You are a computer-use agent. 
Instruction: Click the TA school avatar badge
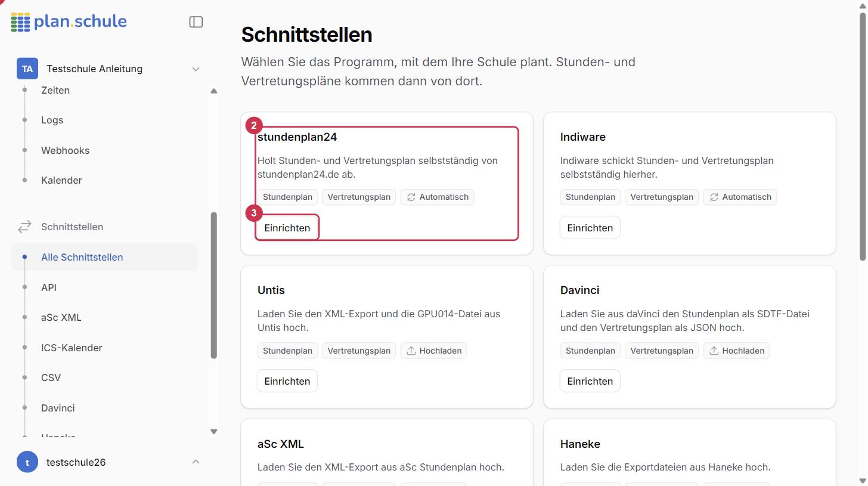(x=27, y=69)
